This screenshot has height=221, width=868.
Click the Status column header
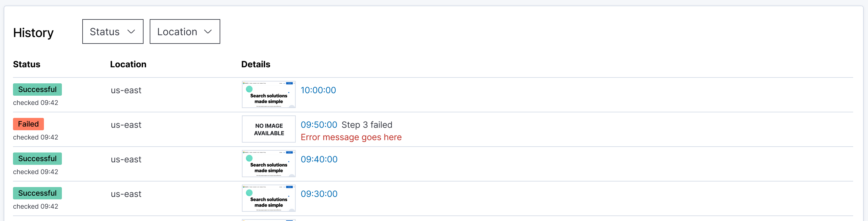[27, 64]
